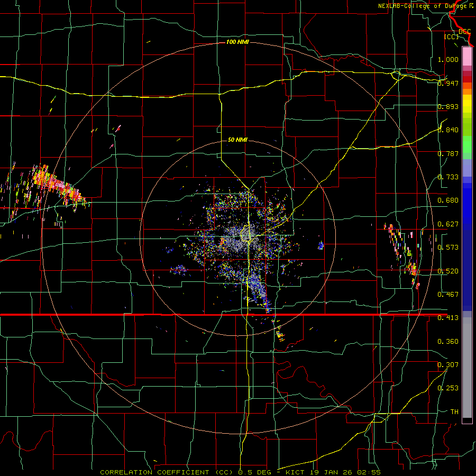The image size is (476, 476).
Task: Click the 0.627 value on the color scale
Action: click(x=448, y=224)
